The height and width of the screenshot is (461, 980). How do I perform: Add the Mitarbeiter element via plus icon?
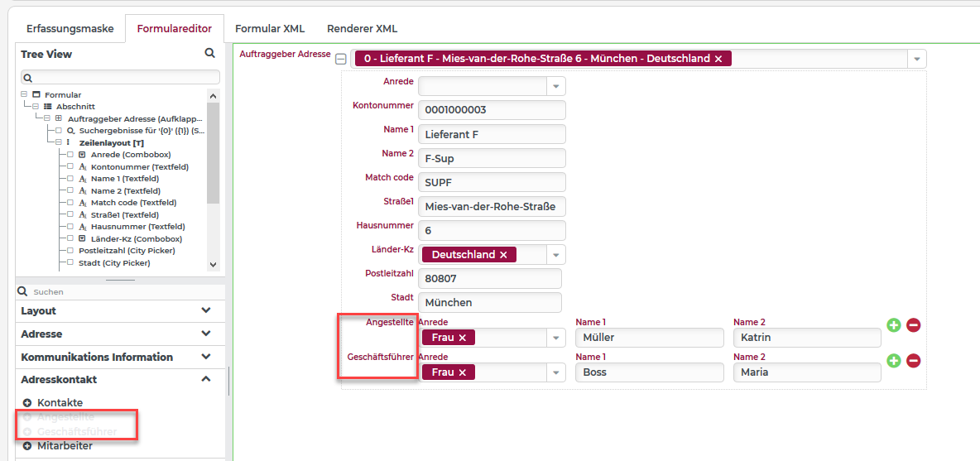click(x=26, y=446)
